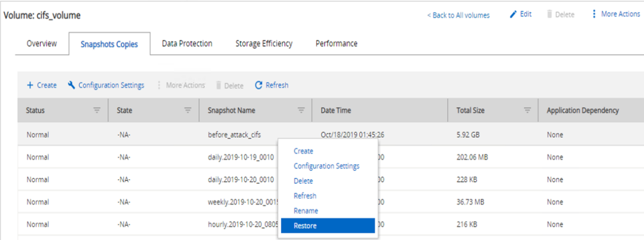
Task: Click the pencil Edit icon
Action: click(513, 14)
